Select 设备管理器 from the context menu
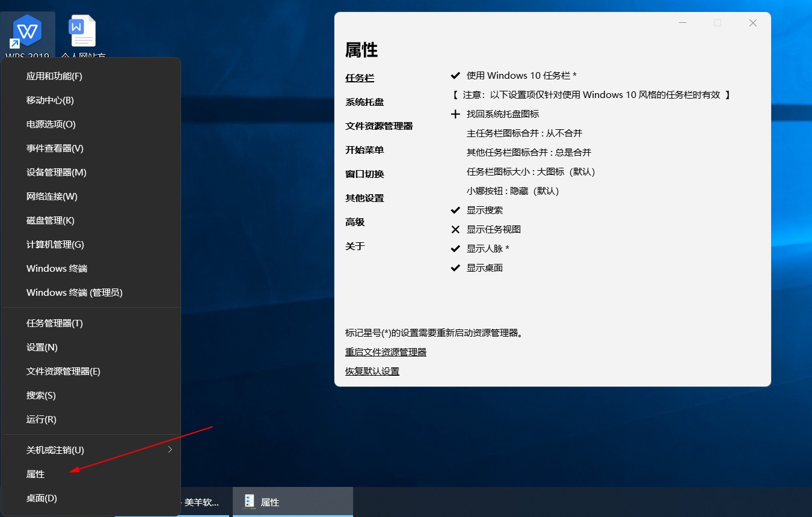Viewport: 812px width, 517px height. pos(55,172)
